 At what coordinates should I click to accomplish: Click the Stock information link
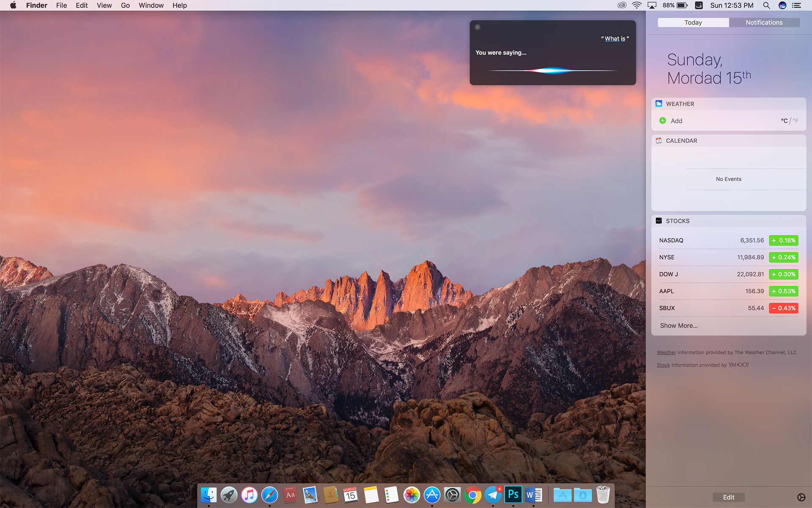(x=663, y=364)
